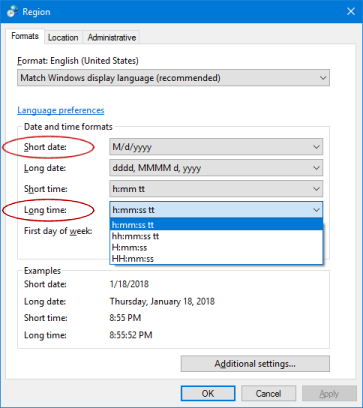Screen dimensions: 363x408
Task: Open the Administrative tab
Action: tap(112, 38)
